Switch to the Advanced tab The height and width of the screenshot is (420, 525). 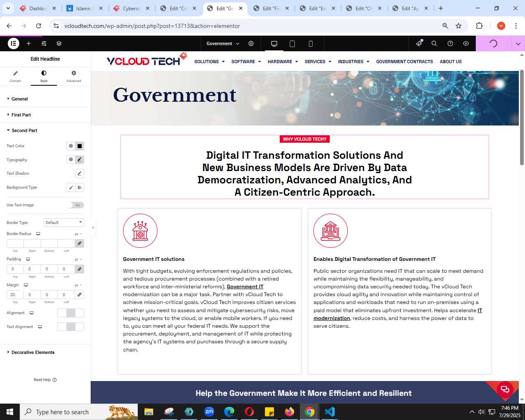[x=74, y=76]
